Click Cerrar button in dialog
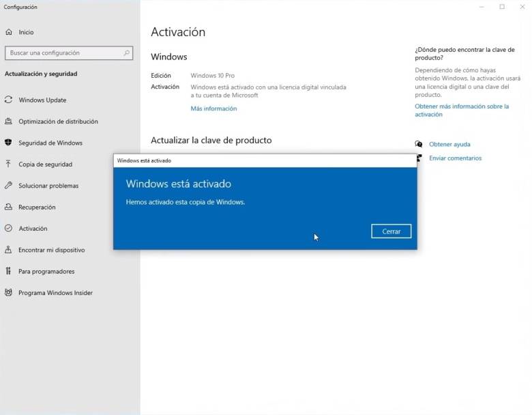This screenshot has height=415, width=532. pos(391,231)
